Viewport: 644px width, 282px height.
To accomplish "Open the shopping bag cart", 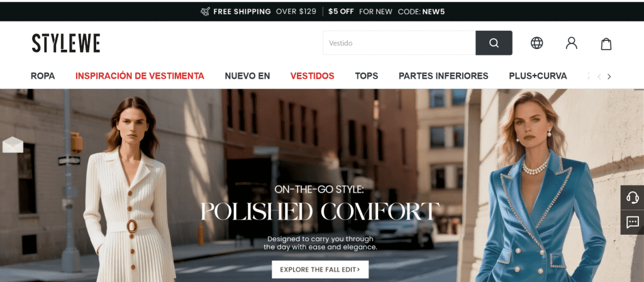I will tap(606, 43).
